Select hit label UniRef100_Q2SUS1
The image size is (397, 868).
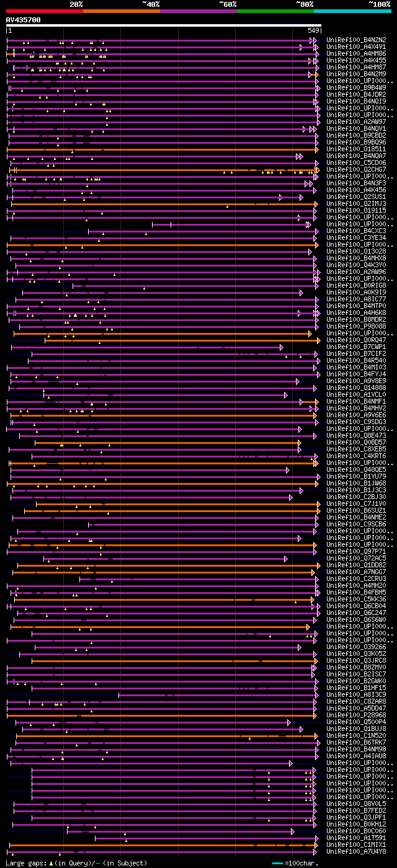point(355,197)
